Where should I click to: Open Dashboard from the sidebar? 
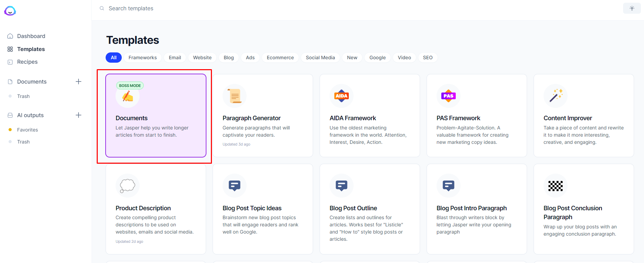(31, 36)
